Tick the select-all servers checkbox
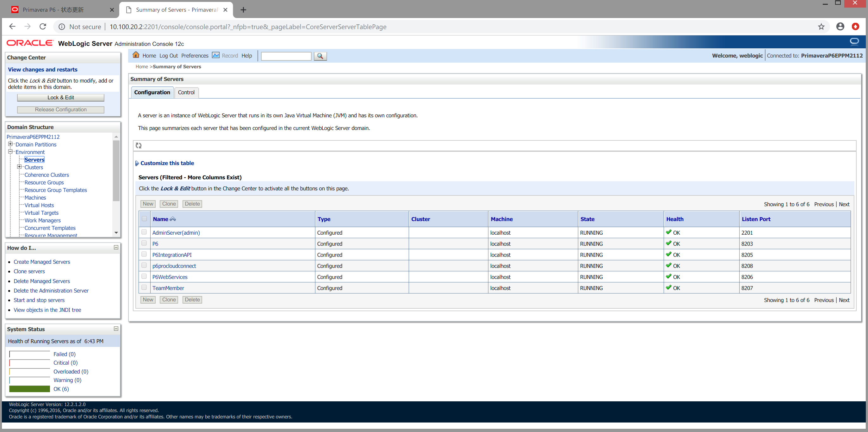This screenshot has height=432, width=868. tap(144, 219)
